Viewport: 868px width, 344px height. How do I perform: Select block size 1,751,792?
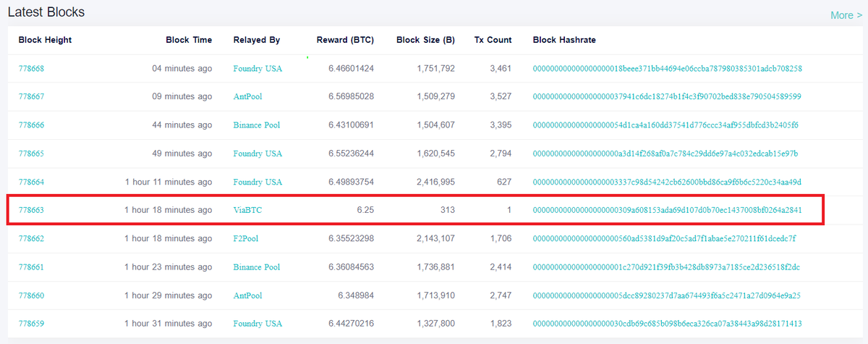tap(436, 69)
